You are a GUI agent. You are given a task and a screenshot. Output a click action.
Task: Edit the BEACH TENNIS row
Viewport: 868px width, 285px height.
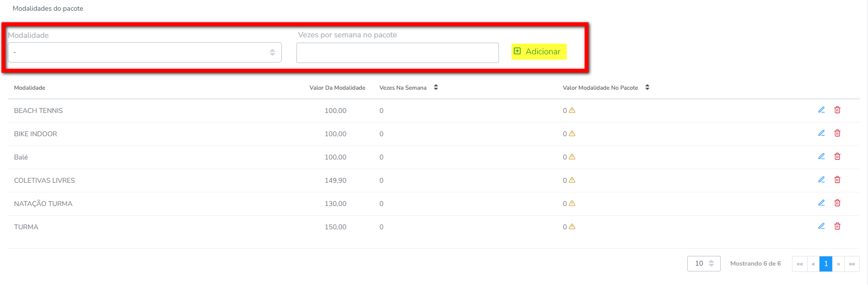click(x=821, y=110)
